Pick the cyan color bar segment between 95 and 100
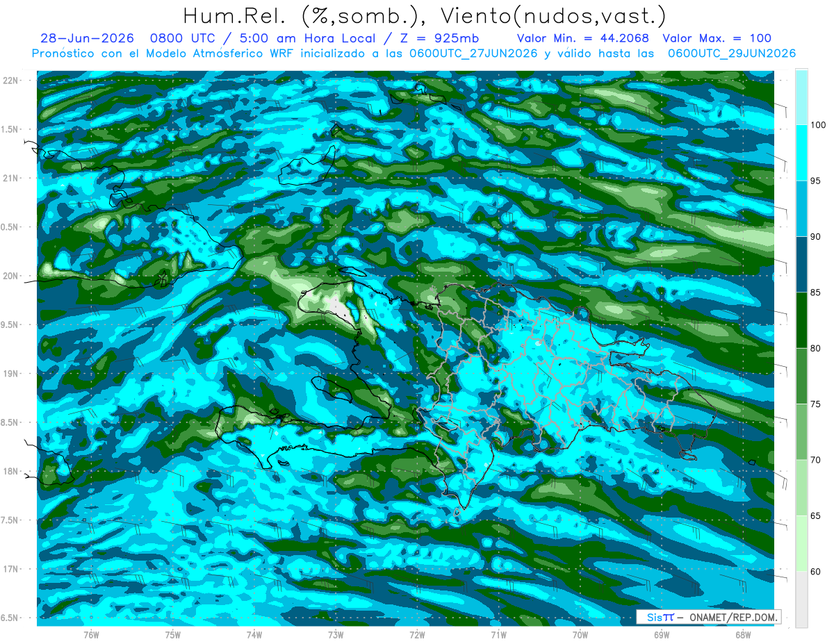Viewport: 834px width, 644px height. coord(801,153)
